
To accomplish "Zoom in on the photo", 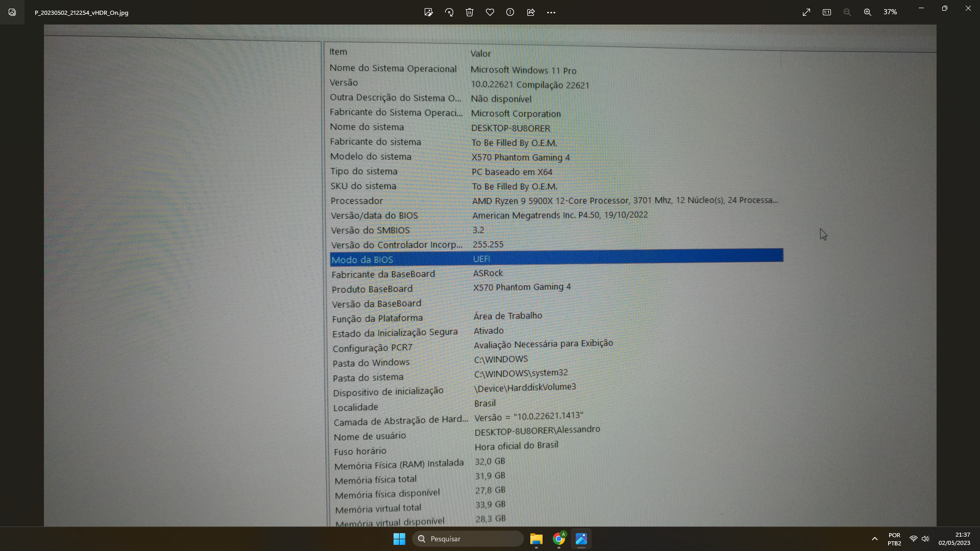I will [x=868, y=12].
